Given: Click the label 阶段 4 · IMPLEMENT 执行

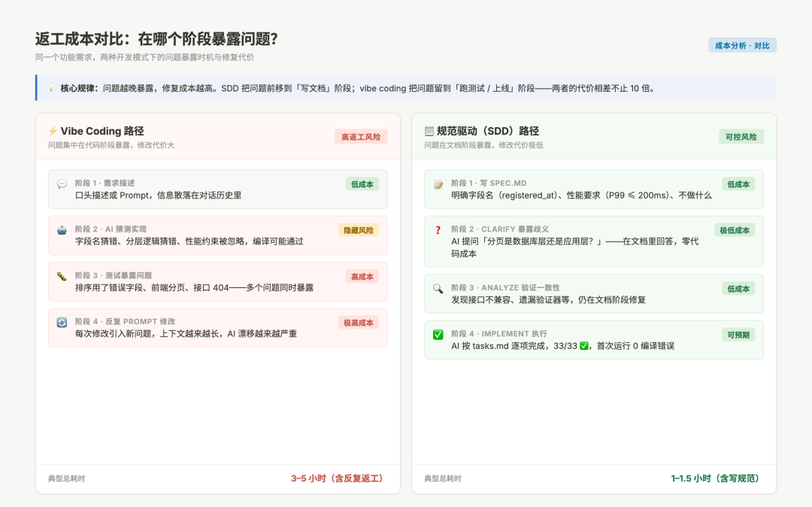Looking at the screenshot, I should [499, 333].
